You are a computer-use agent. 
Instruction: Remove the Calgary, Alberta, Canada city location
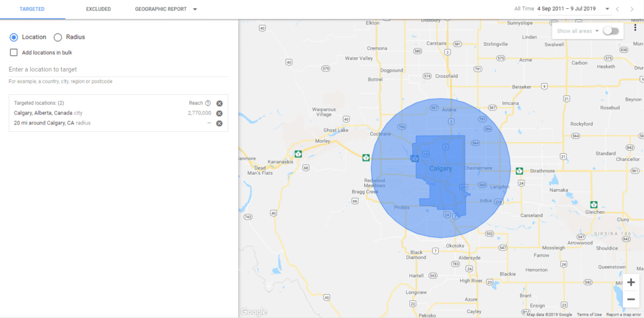(x=219, y=113)
